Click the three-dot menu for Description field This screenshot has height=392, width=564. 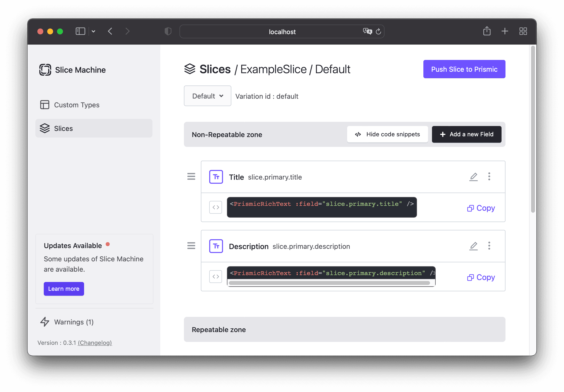(x=489, y=246)
